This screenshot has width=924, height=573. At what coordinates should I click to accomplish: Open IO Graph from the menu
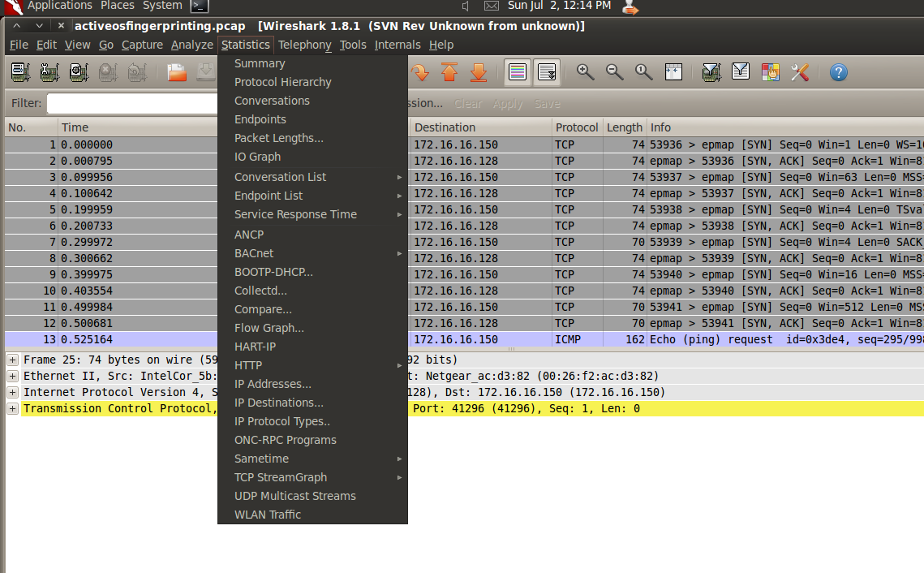click(312, 157)
